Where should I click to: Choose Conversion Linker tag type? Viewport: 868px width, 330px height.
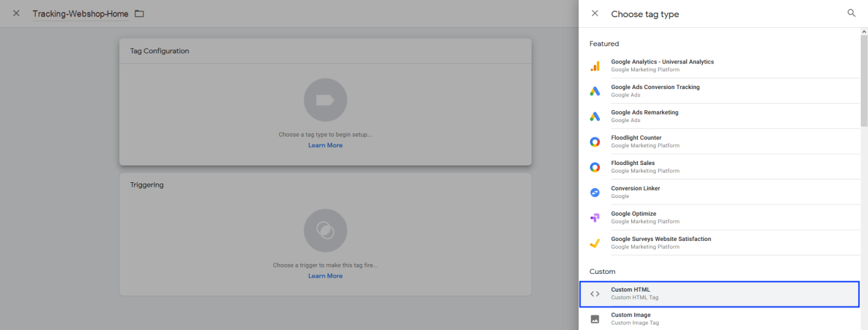click(x=719, y=192)
